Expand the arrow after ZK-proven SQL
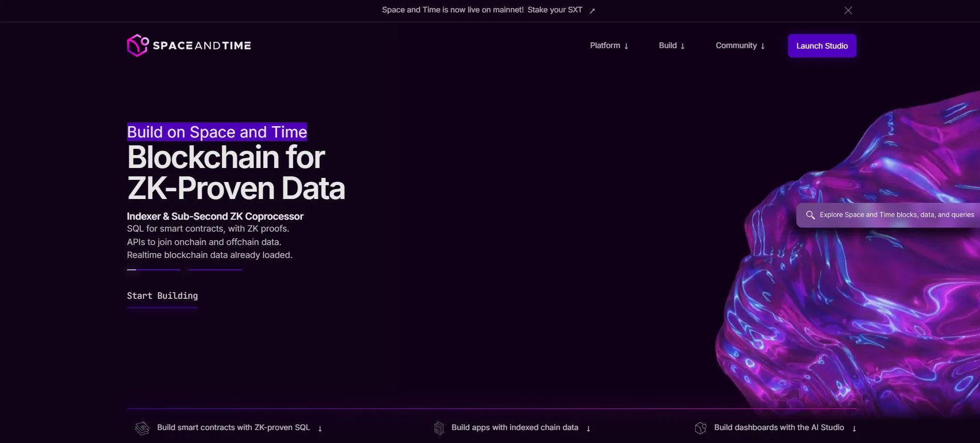980x443 pixels. 320,429
